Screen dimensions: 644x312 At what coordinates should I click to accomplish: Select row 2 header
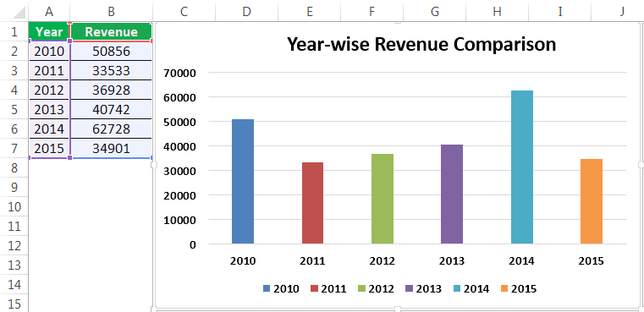[14, 52]
